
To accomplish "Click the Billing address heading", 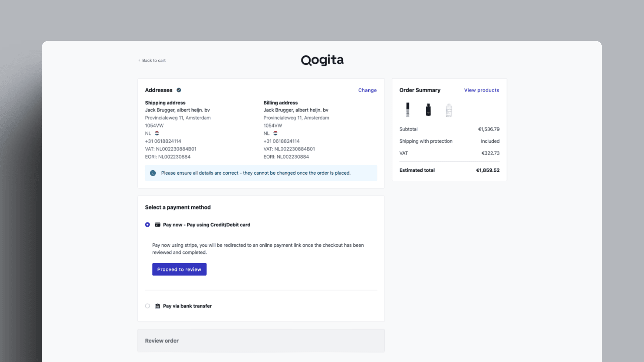I will tap(280, 103).
